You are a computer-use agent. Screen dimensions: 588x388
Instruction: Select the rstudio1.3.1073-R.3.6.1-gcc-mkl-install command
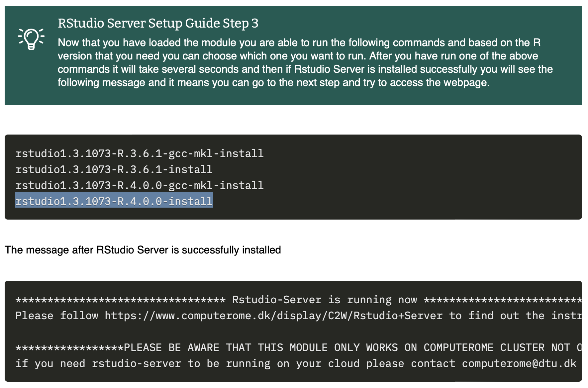tap(139, 153)
